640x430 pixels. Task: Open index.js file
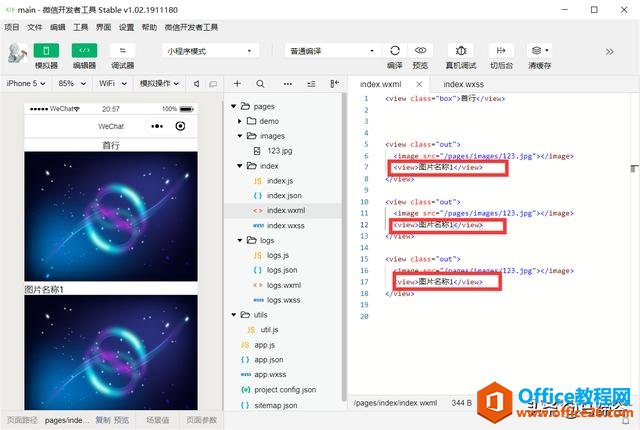point(280,181)
